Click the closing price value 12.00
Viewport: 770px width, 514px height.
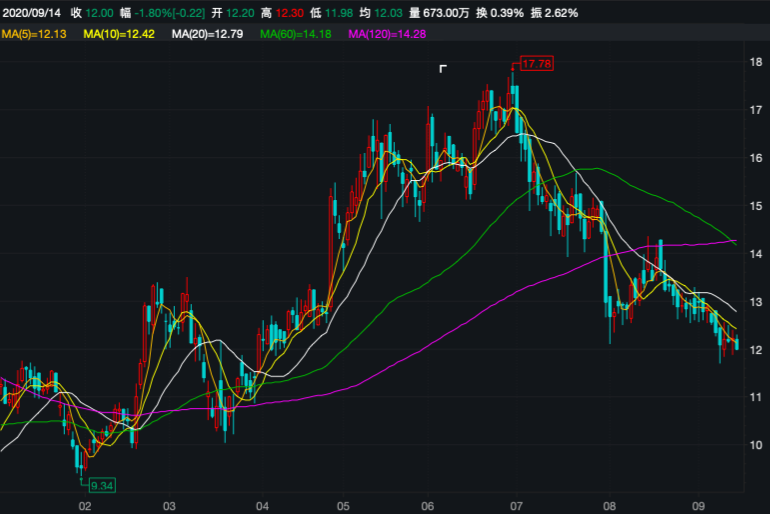coord(99,13)
